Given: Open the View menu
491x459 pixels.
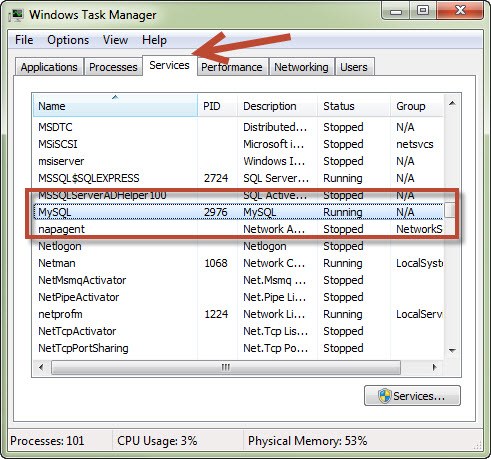Looking at the screenshot, I should coord(115,40).
